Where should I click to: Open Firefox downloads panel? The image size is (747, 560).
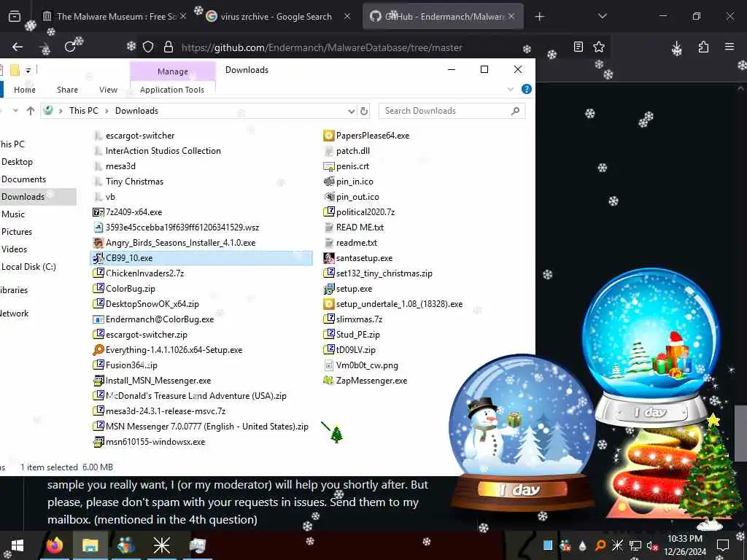(677, 47)
